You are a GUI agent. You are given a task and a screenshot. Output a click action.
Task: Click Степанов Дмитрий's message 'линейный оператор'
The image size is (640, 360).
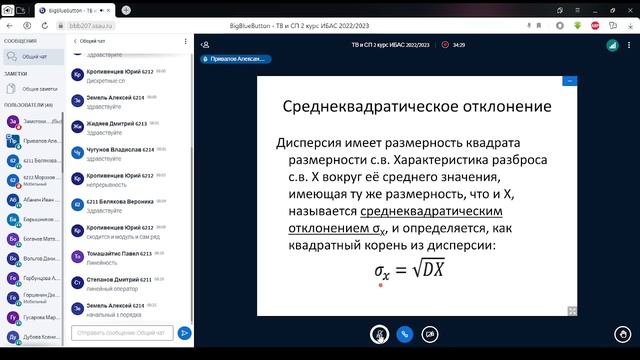112,289
